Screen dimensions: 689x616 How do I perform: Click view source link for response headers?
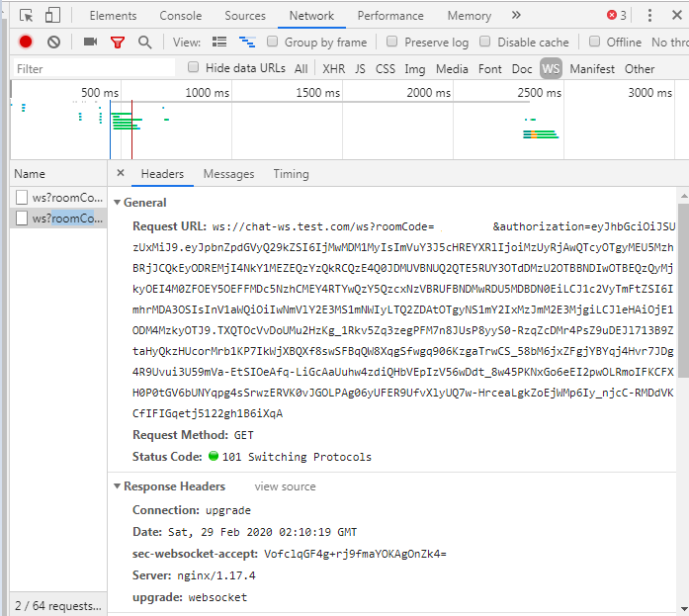tap(285, 486)
